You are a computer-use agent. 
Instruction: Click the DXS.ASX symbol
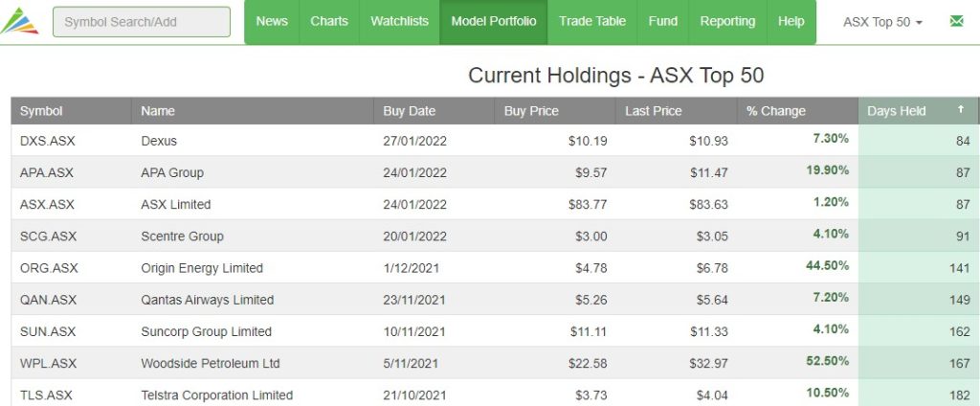pos(46,141)
